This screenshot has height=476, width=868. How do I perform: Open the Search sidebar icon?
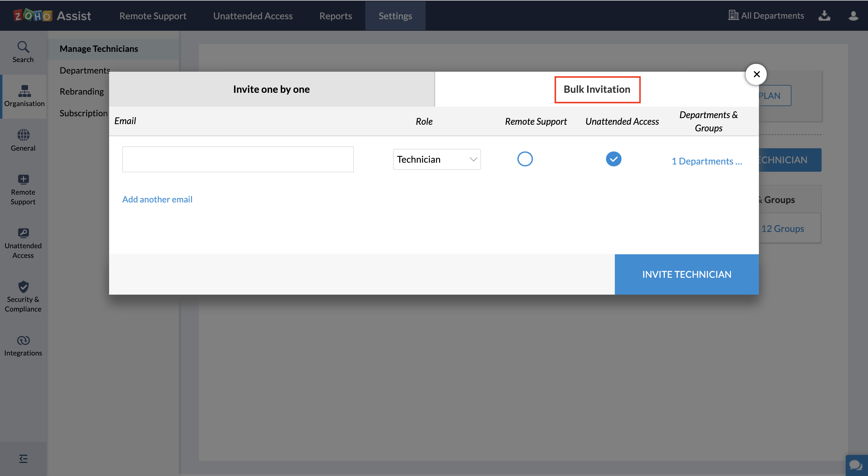click(x=23, y=52)
